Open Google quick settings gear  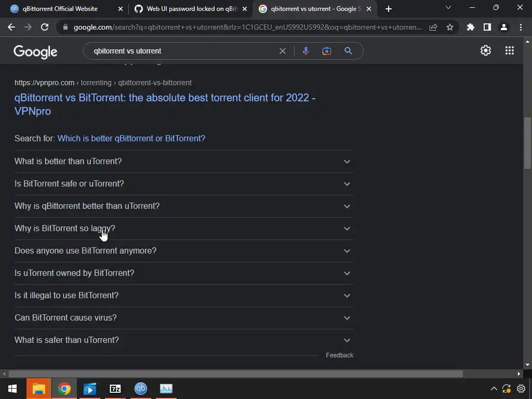[x=486, y=50]
